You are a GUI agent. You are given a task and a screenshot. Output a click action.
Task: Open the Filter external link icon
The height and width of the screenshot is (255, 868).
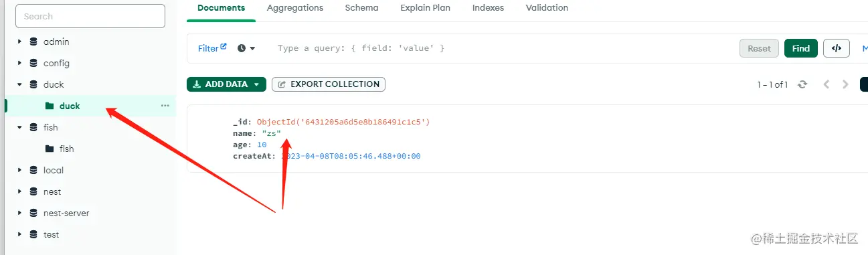224,47
